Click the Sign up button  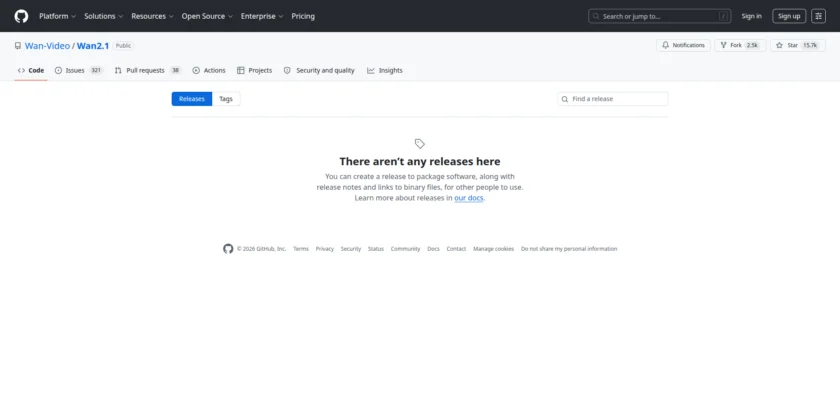click(789, 16)
